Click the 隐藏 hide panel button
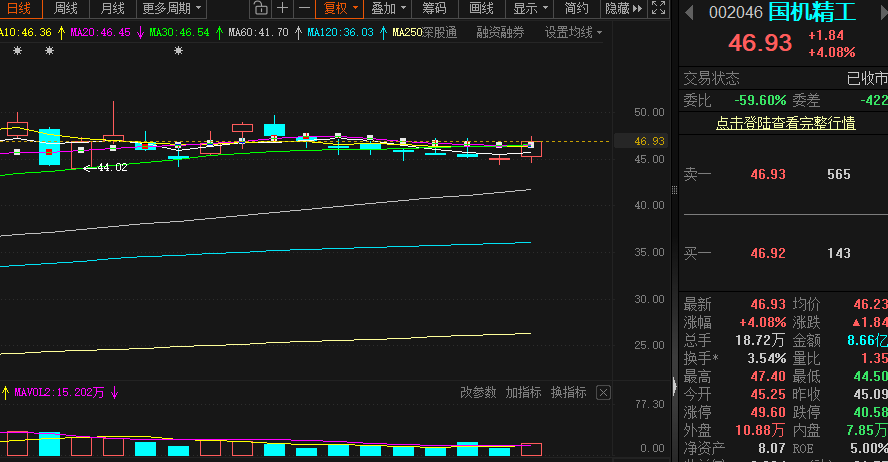Screen dimensions: 888x462 (624, 8)
